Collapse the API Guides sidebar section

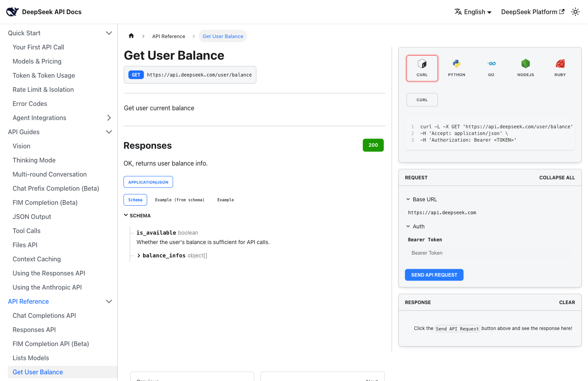109,132
